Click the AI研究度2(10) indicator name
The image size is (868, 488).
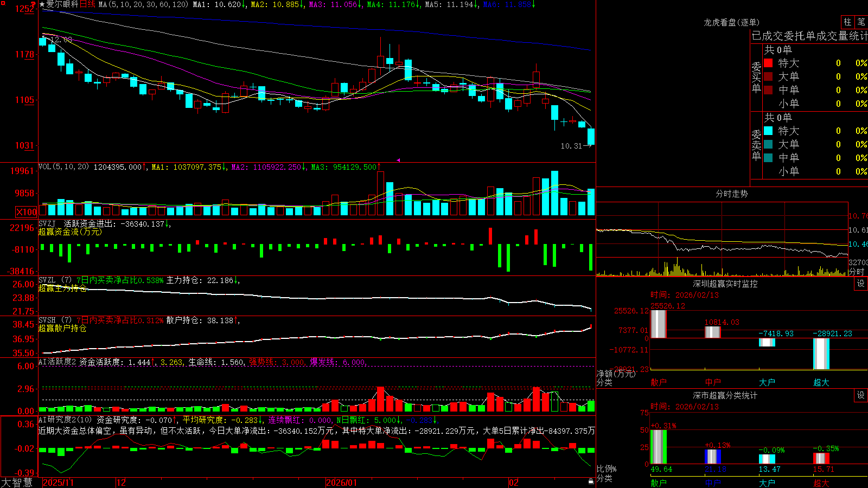coord(65,420)
